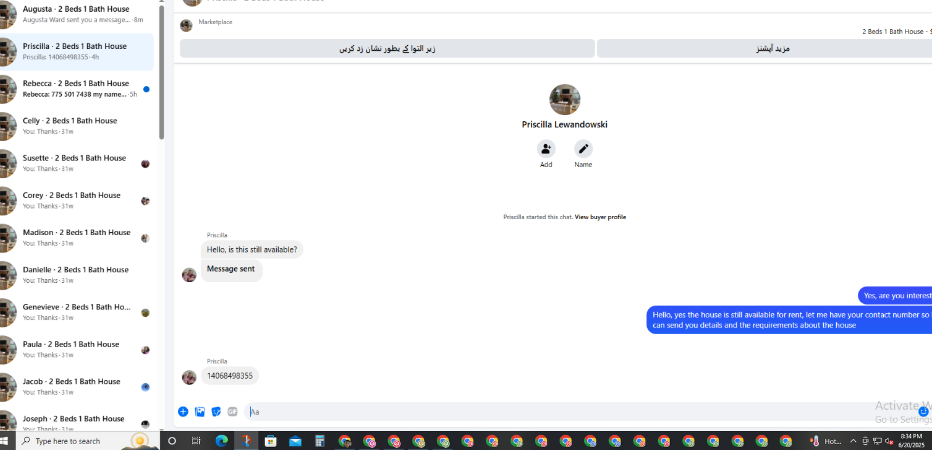Image resolution: width=932 pixels, height=450 pixels.
Task: Open Rebecca's unread 2 Beds 1 Bath conversation
Action: click(x=77, y=89)
